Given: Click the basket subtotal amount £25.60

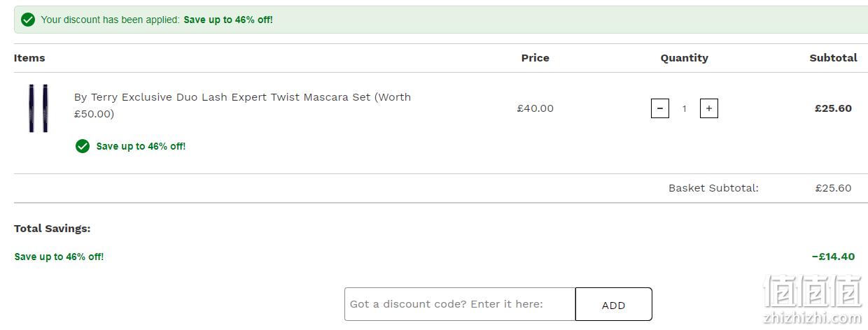Looking at the screenshot, I should [833, 188].
